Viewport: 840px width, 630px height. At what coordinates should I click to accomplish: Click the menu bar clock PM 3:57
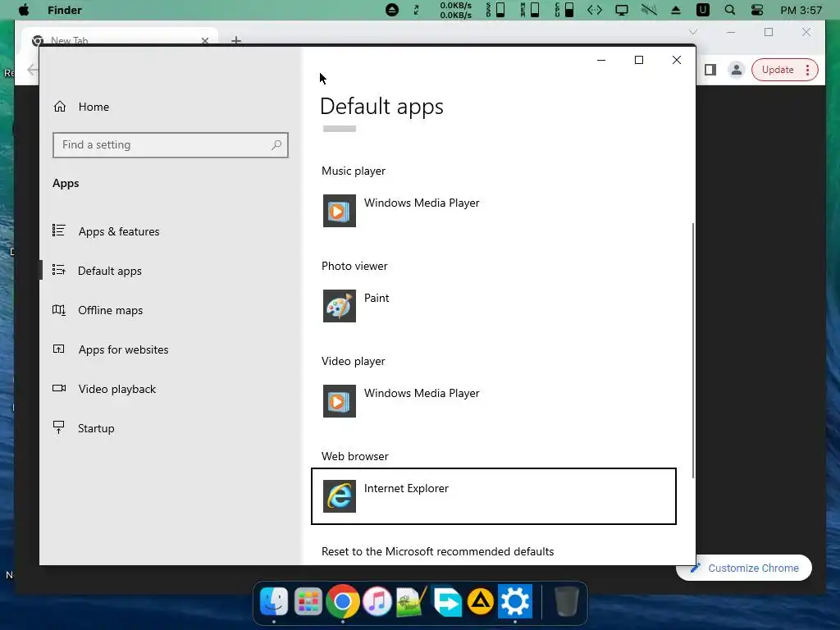[801, 10]
